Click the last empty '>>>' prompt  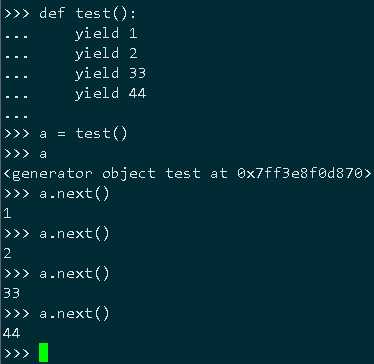16,353
